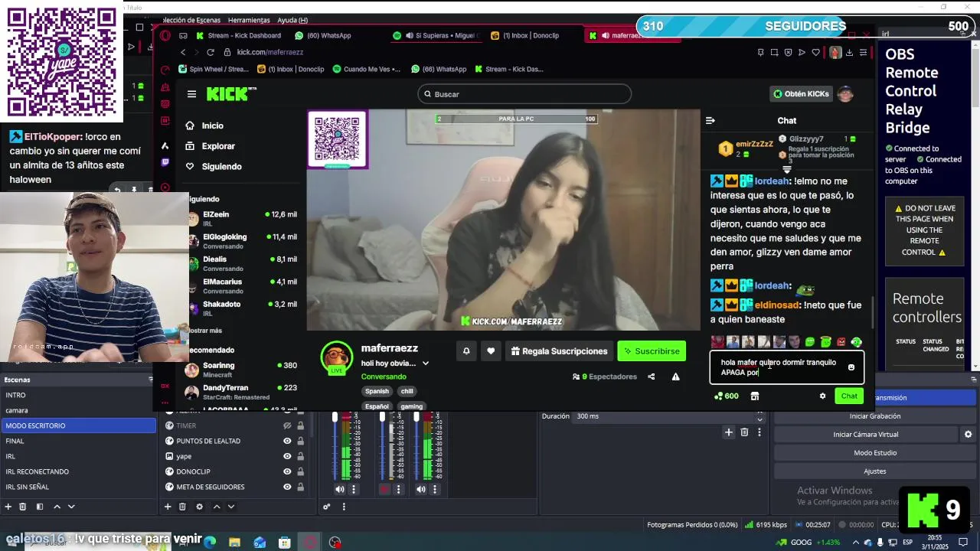Expand stream title chevron under maferraezz
980x551 pixels.
click(x=426, y=364)
